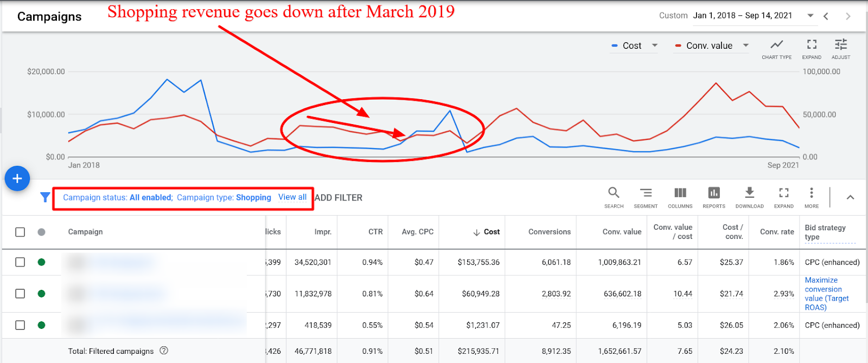Click the Download icon in table toolbar

[x=750, y=193]
